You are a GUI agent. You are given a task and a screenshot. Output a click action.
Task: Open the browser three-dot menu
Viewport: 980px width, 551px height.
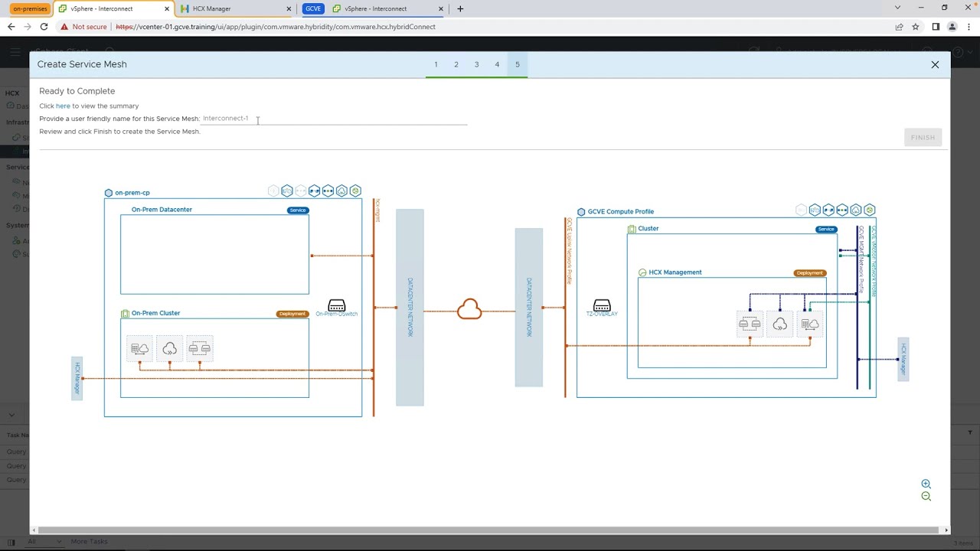point(969,27)
